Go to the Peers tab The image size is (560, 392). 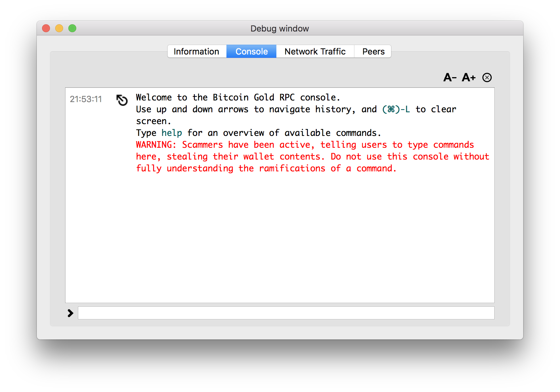[x=373, y=52]
